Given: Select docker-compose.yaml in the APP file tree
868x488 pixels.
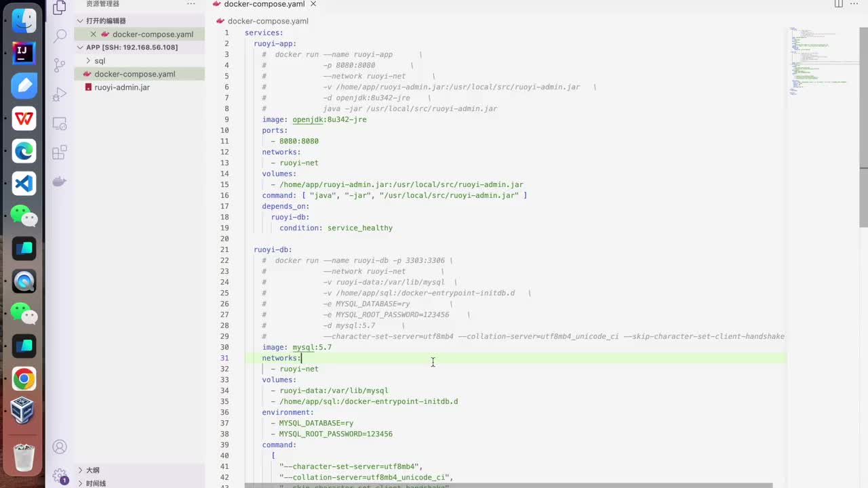Looking at the screenshot, I should pyautogui.click(x=134, y=74).
